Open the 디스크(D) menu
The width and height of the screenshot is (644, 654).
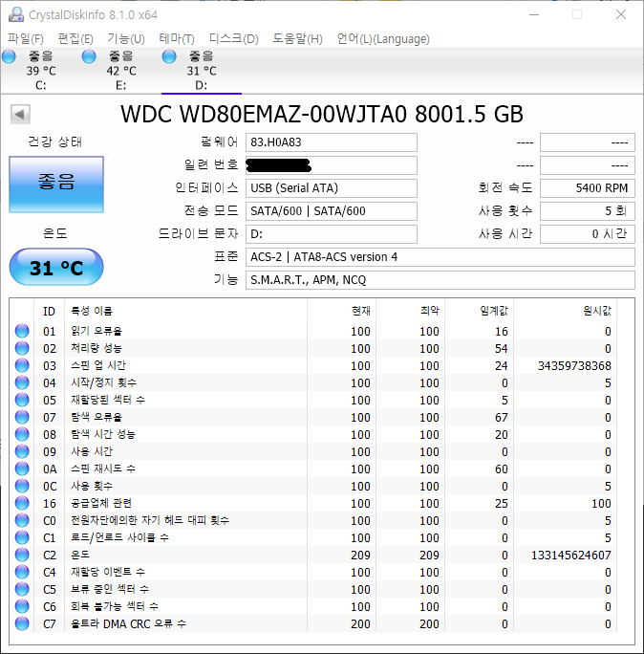pos(233,38)
